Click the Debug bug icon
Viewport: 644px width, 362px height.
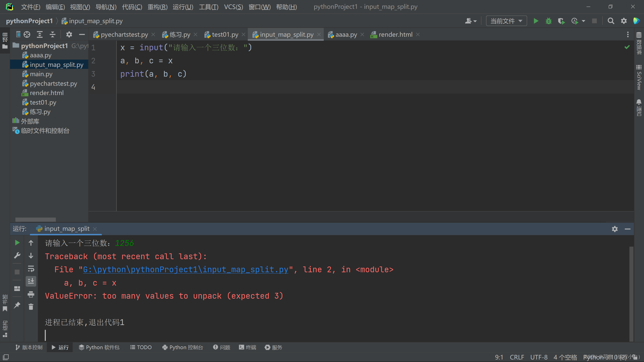(548, 21)
